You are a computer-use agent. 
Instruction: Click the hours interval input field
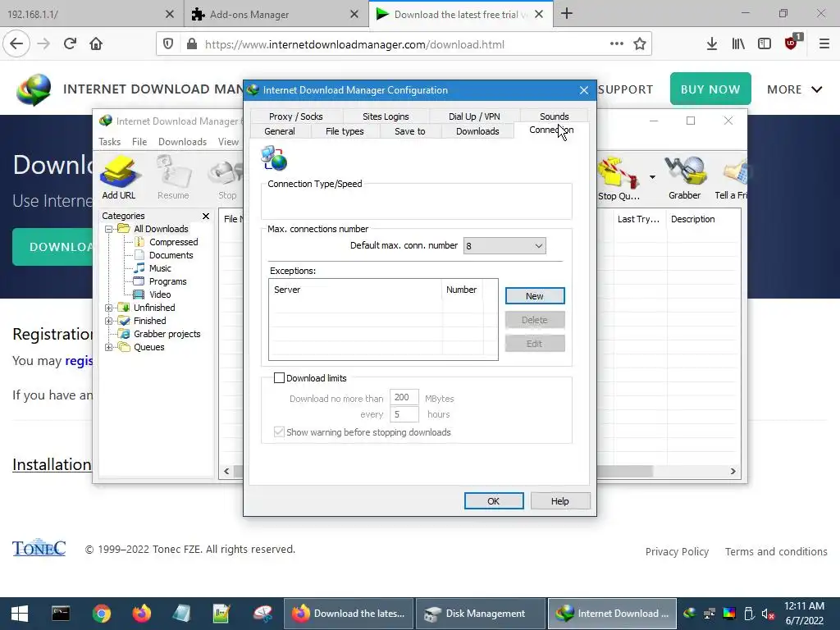[404, 414]
